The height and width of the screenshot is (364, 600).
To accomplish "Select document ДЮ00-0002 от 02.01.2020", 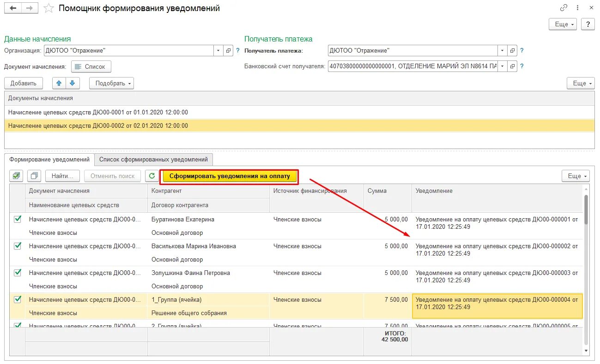I will (x=299, y=125).
